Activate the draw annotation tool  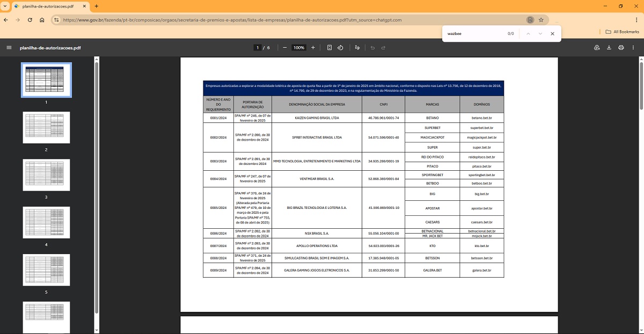tap(357, 48)
